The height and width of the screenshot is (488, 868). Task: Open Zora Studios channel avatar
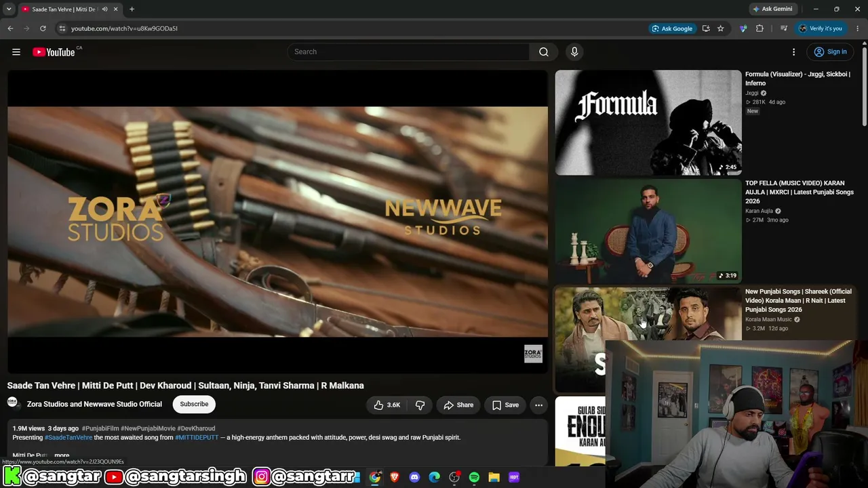point(12,404)
